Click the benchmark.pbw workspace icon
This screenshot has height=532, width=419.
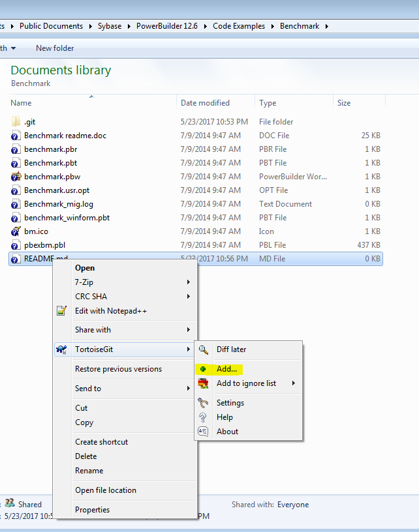coord(16,177)
